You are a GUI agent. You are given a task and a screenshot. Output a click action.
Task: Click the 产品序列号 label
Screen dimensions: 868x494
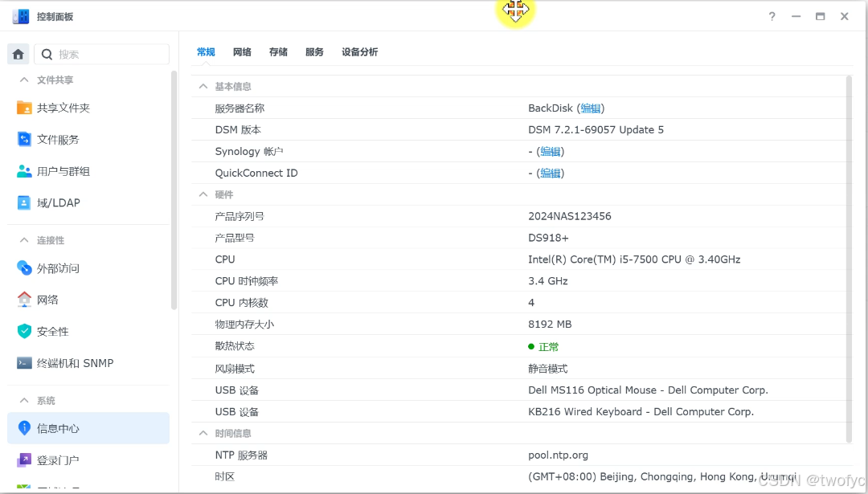pos(240,216)
